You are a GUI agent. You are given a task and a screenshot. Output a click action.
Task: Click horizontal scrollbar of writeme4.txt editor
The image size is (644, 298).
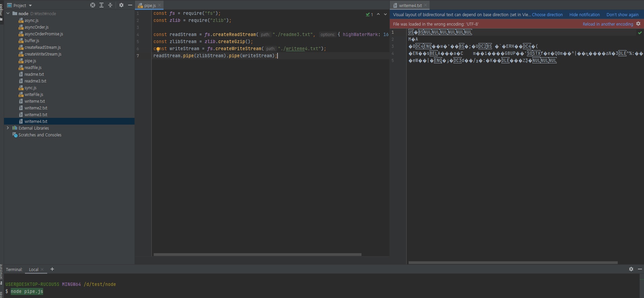coord(513,263)
